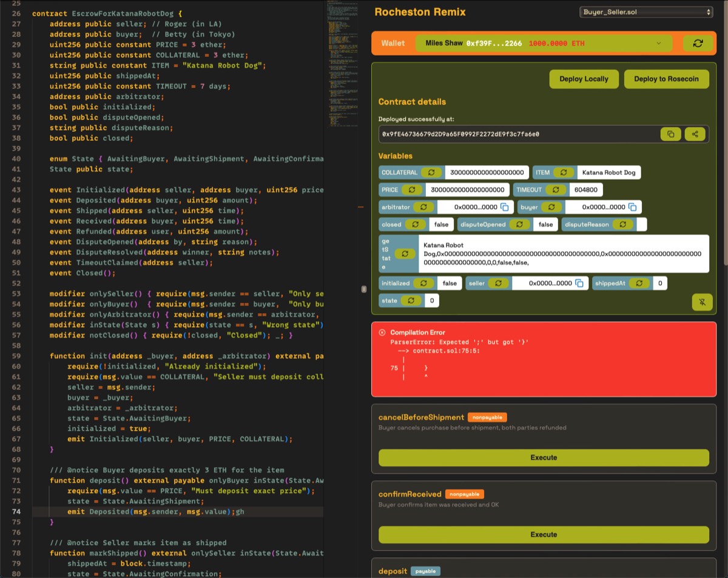
Task: Copy the seller address value
Action: (x=579, y=283)
